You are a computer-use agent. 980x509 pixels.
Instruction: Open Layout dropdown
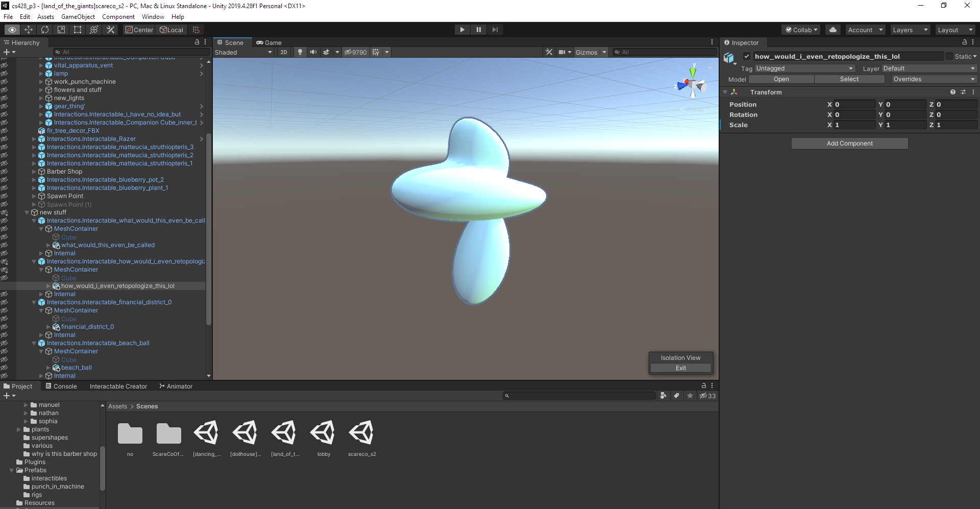(x=955, y=30)
